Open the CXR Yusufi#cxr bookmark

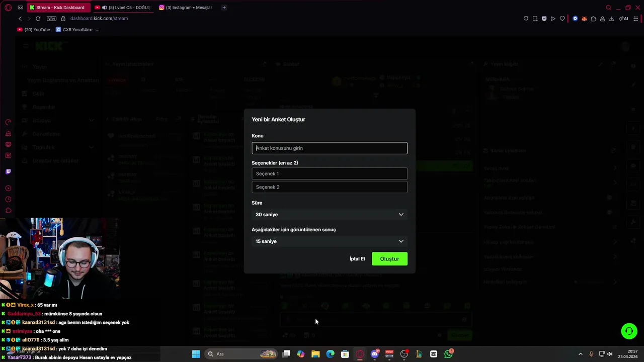tap(77, 30)
